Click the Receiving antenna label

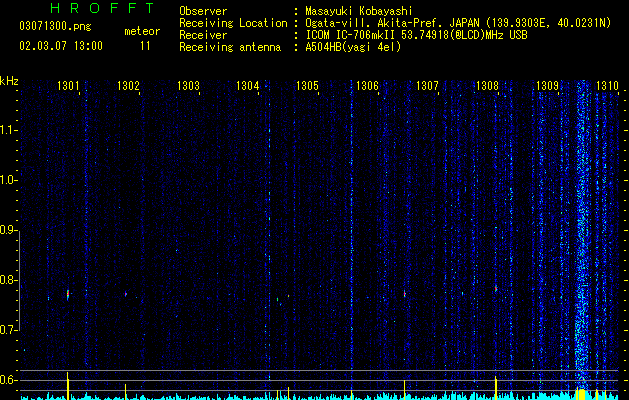[230, 47]
